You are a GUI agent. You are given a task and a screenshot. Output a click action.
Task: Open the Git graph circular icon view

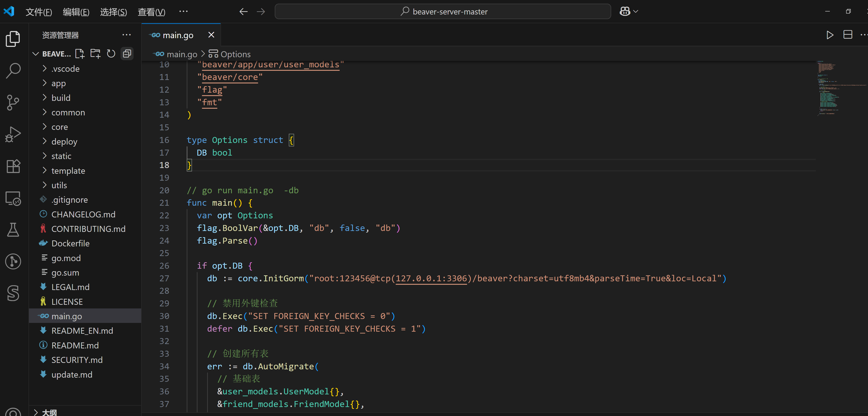tap(13, 261)
